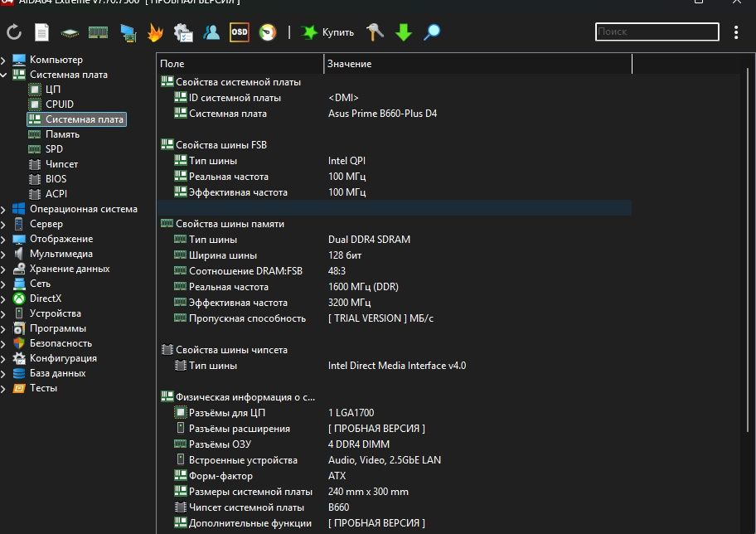Select the Соотношение DRAM:FSB row
This screenshot has height=534, width=756.
(395, 271)
